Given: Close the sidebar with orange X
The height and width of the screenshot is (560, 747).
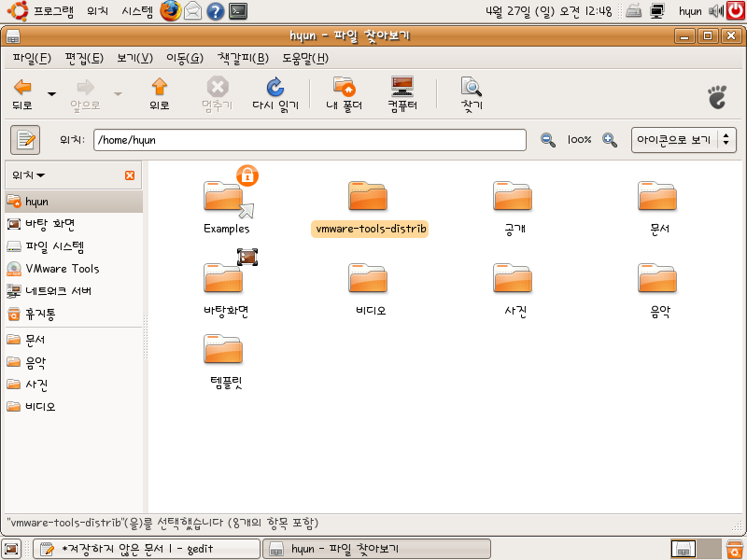Looking at the screenshot, I should [130, 175].
